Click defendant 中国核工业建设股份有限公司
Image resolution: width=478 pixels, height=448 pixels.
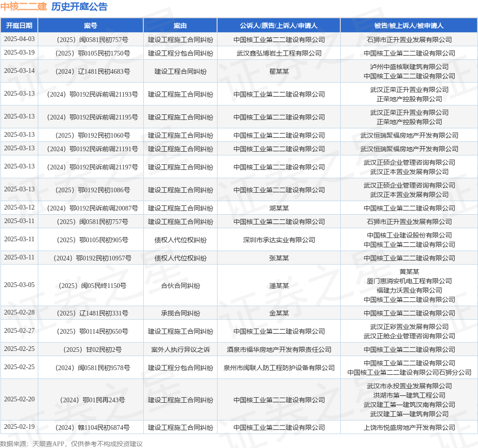[x=409, y=235]
